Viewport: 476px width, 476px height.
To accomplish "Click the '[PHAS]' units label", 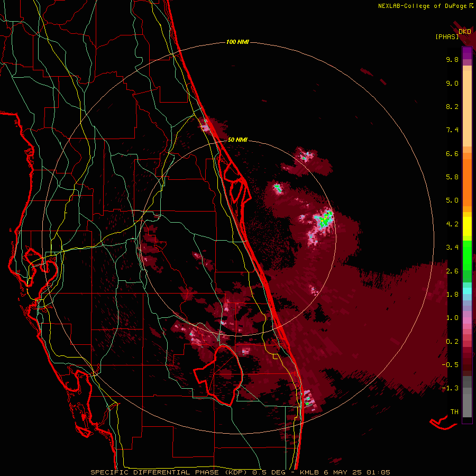I will [447, 37].
